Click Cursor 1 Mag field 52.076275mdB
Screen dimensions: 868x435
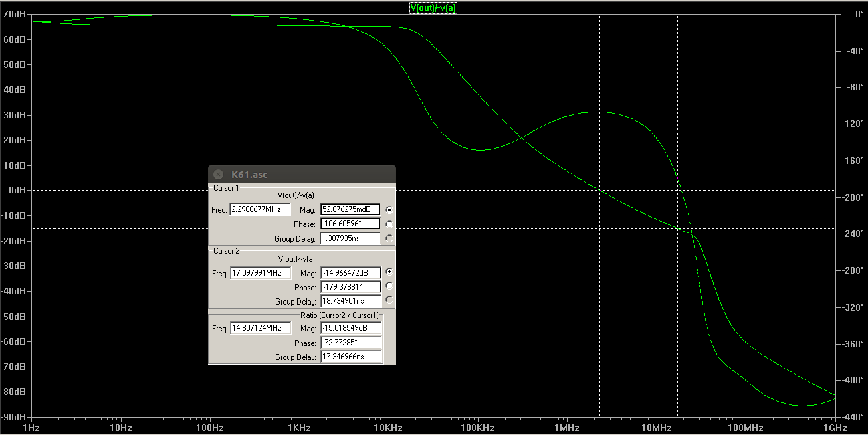tap(350, 209)
